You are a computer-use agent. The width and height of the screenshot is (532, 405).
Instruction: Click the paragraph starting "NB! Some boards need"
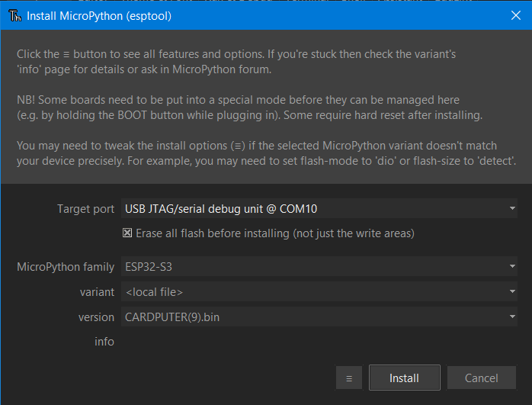tap(250, 108)
